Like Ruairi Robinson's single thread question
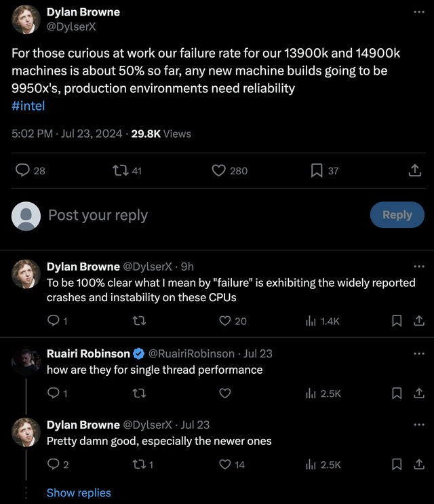434x504 pixels. pos(225,393)
